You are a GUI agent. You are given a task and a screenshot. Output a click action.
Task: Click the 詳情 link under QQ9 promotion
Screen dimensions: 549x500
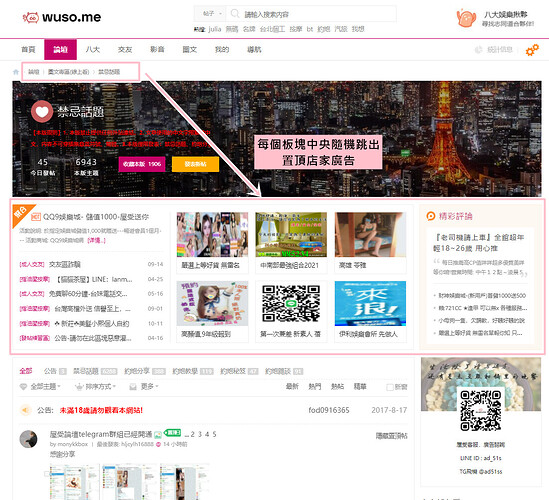pos(96,240)
